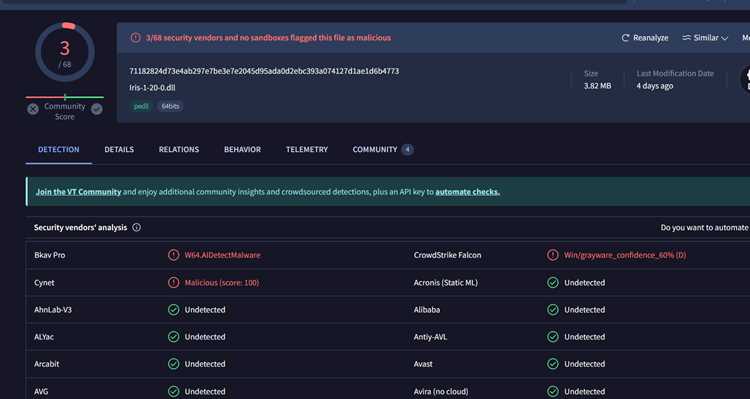Open the DETAILS tab
Screen dimensions: 750x399
(x=119, y=149)
